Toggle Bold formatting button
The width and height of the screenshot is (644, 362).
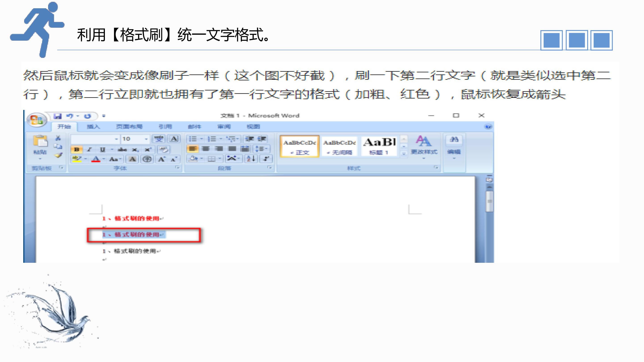point(77,150)
